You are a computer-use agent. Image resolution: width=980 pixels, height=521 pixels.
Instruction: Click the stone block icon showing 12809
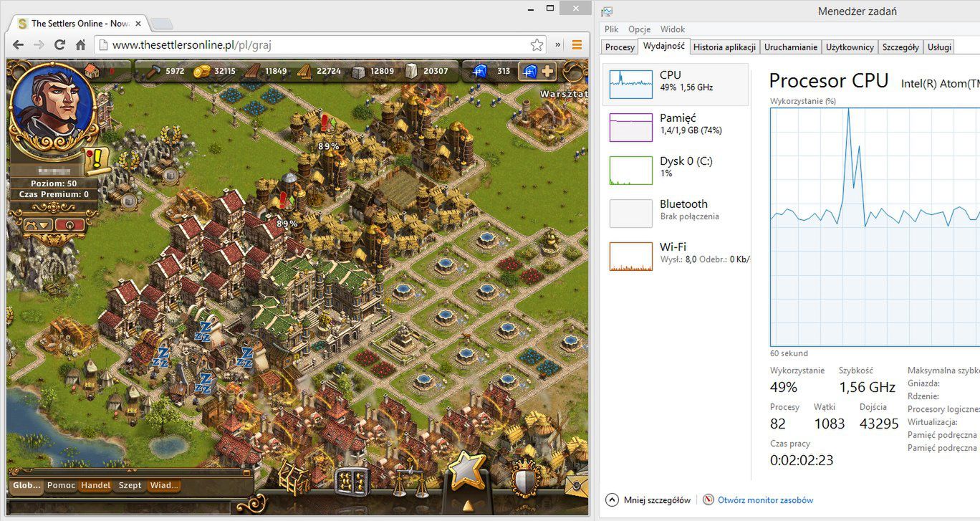tap(358, 71)
